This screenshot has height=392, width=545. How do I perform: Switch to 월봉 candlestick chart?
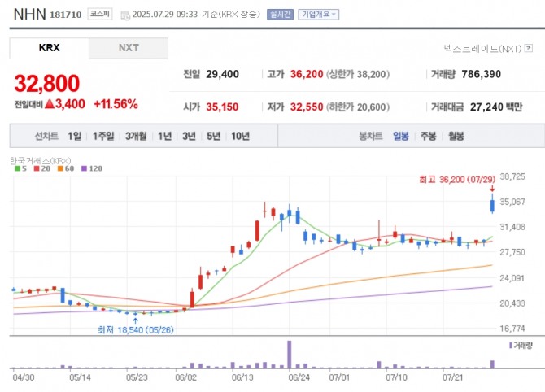pyautogui.click(x=455, y=136)
